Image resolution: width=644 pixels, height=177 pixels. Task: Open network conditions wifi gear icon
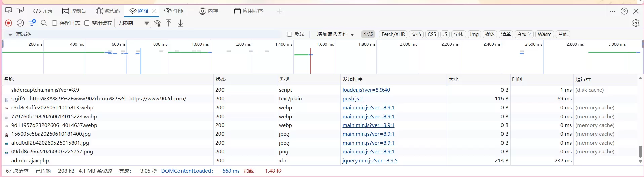coord(157,23)
